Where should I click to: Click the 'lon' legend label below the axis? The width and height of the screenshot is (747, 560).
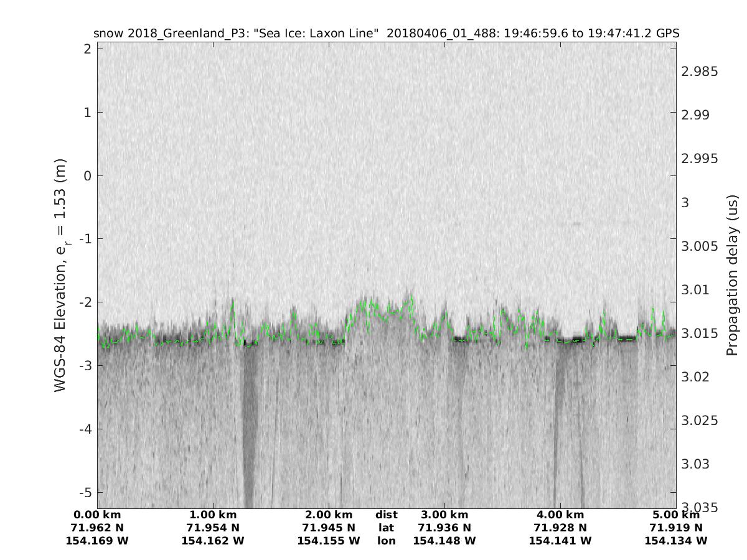[386, 541]
